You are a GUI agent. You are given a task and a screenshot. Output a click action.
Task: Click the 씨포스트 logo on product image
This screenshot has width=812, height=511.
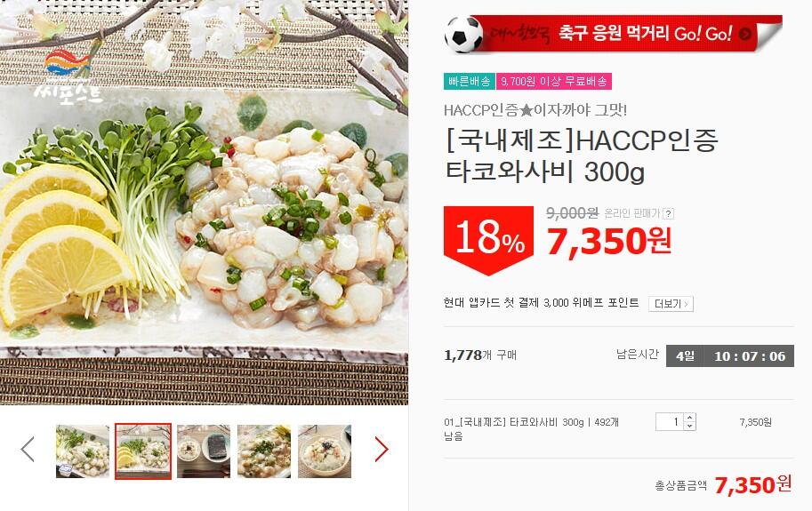pos(68,77)
